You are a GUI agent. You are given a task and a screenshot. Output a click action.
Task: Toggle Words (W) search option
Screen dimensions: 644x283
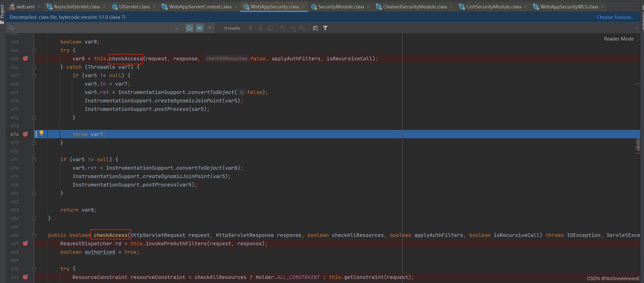click(x=200, y=28)
